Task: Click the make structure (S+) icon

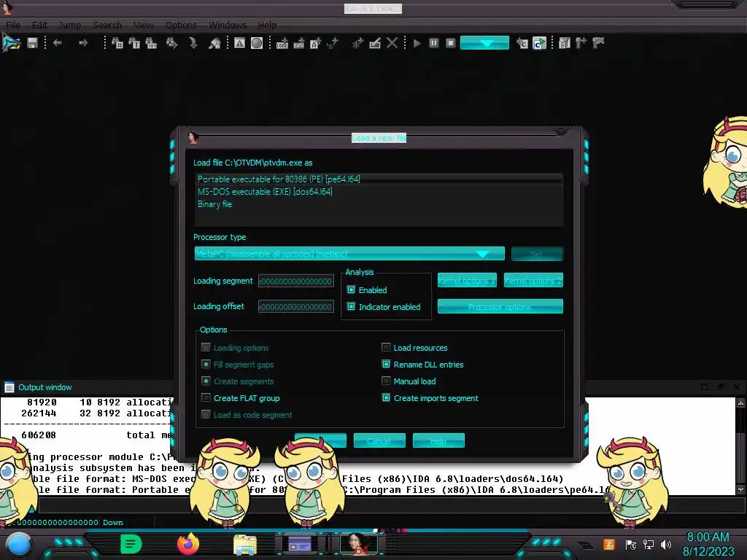Action: point(333,43)
